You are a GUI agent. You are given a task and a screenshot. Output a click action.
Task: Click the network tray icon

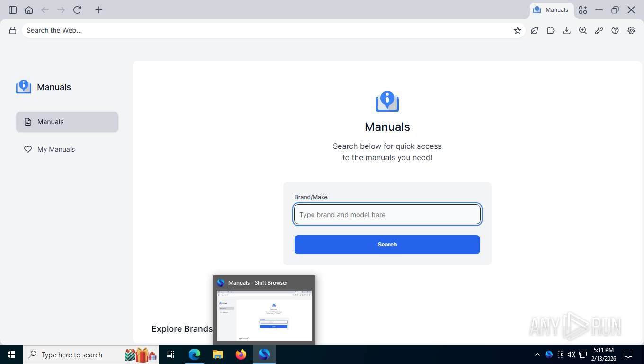(583, 355)
